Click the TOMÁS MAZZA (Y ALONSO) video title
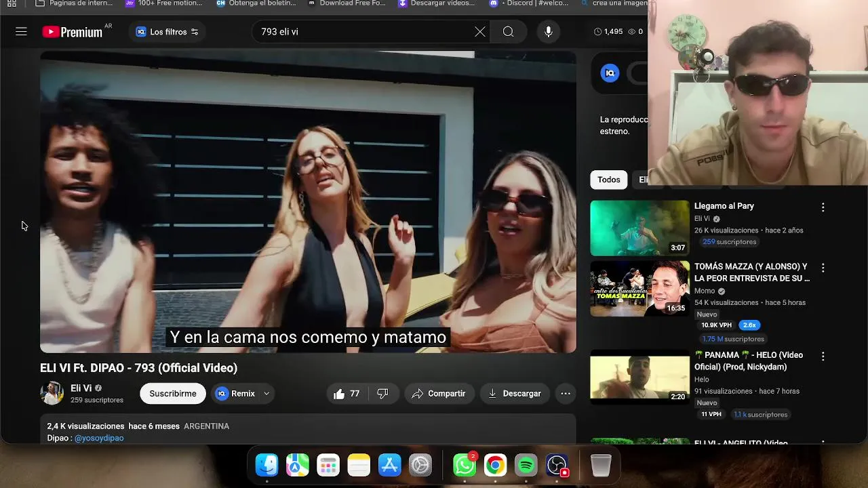The image size is (868, 488). click(751, 272)
